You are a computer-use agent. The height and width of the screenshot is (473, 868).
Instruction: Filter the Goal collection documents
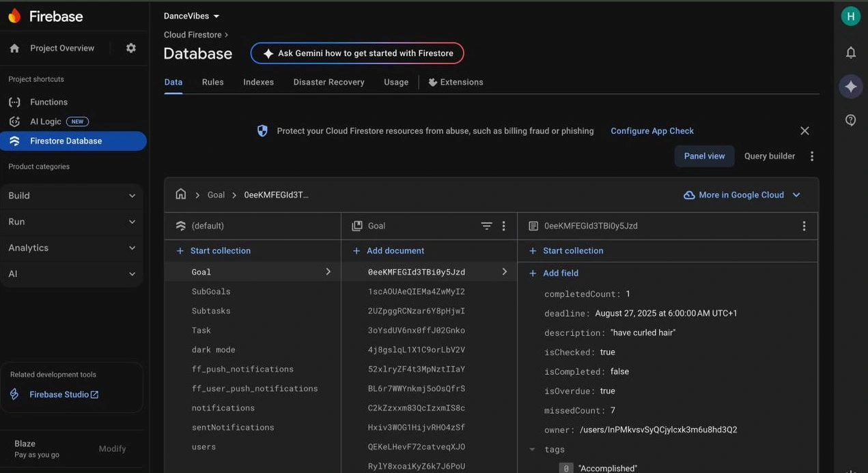point(486,226)
